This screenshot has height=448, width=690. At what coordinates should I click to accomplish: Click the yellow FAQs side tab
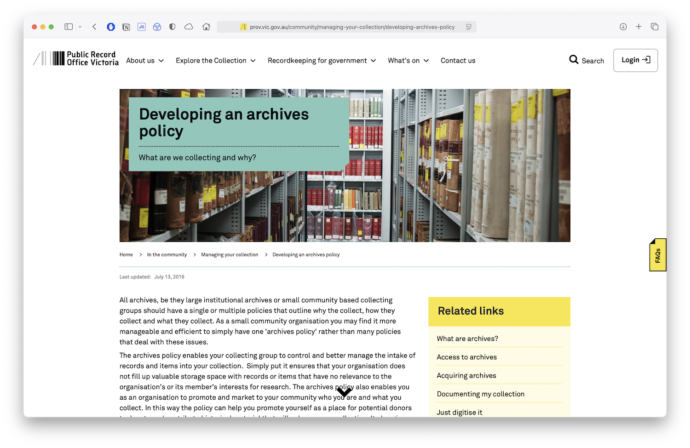click(x=657, y=255)
